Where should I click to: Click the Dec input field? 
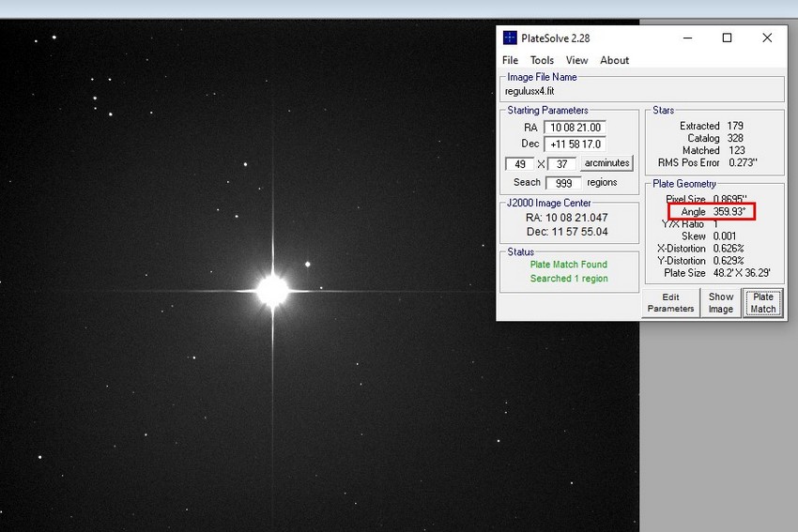point(575,144)
